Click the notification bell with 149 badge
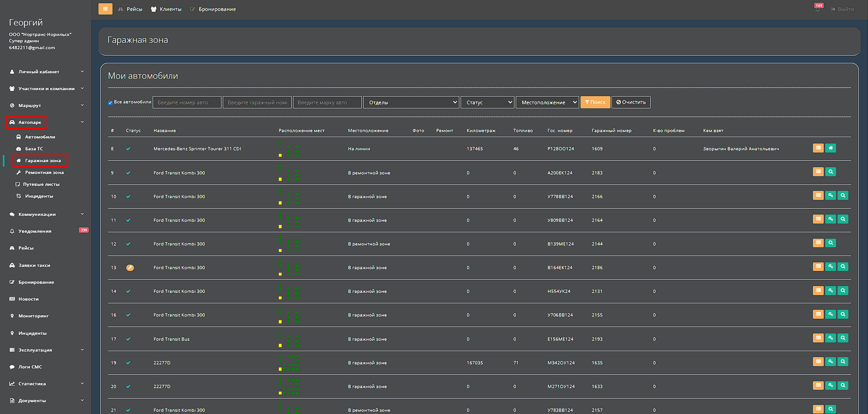The height and width of the screenshot is (414, 868). point(817,9)
